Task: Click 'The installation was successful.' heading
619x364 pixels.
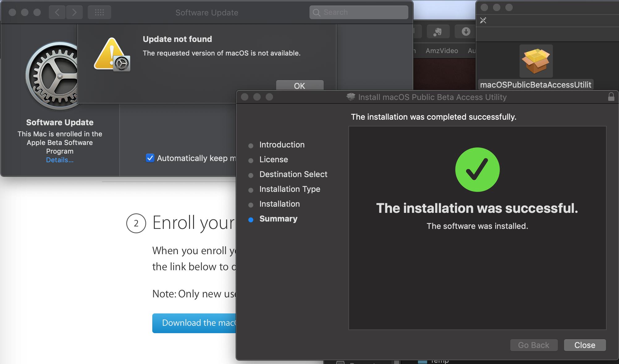Action: pyautogui.click(x=477, y=208)
